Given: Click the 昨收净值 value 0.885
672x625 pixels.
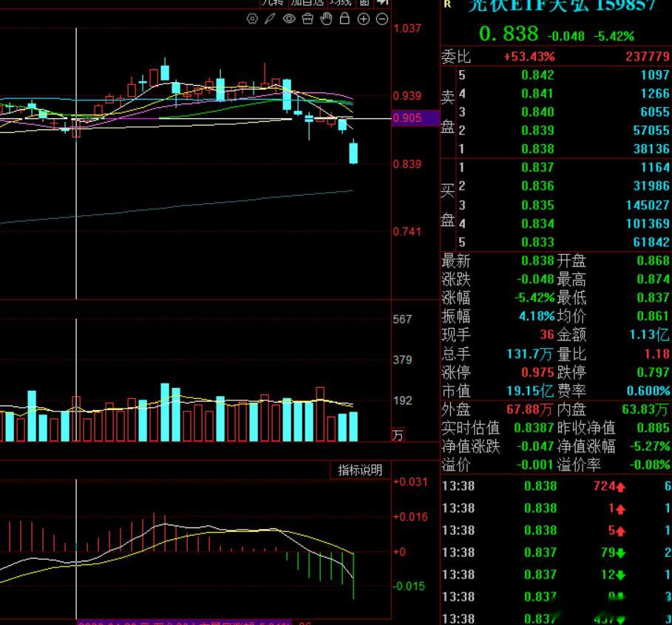Looking at the screenshot, I should pyautogui.click(x=653, y=428).
